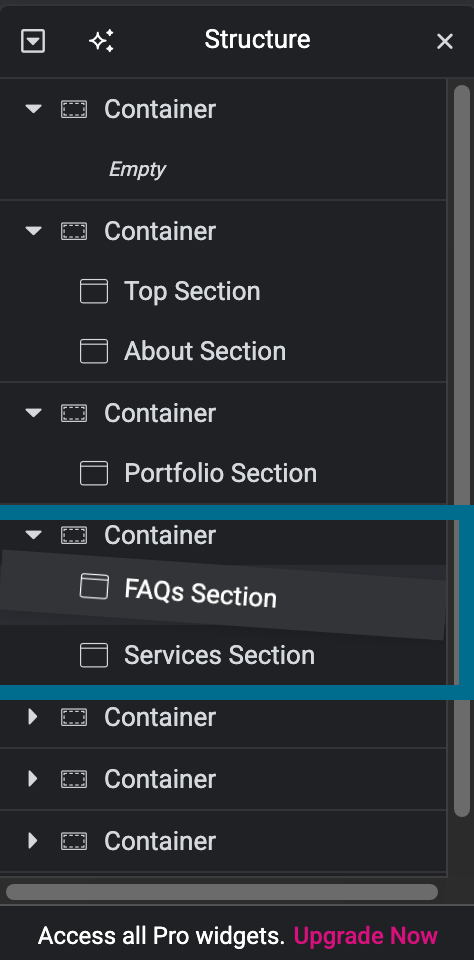Collapse the container with FAQs Section

[33, 535]
